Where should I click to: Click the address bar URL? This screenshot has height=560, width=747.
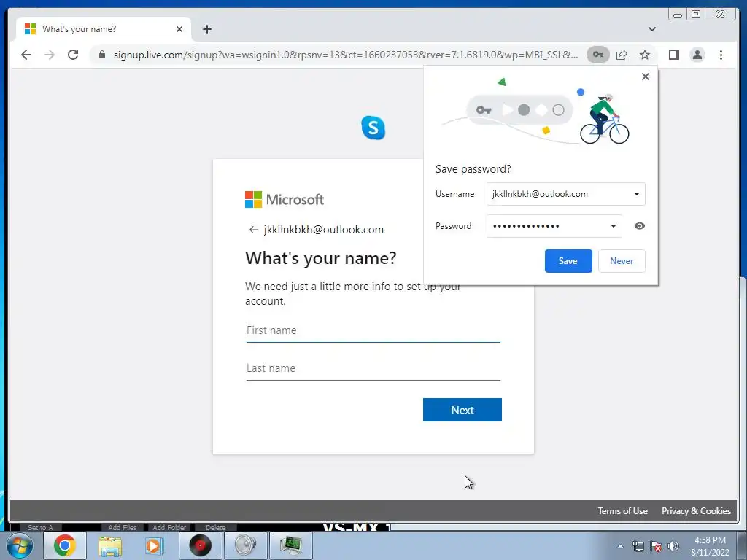point(345,55)
